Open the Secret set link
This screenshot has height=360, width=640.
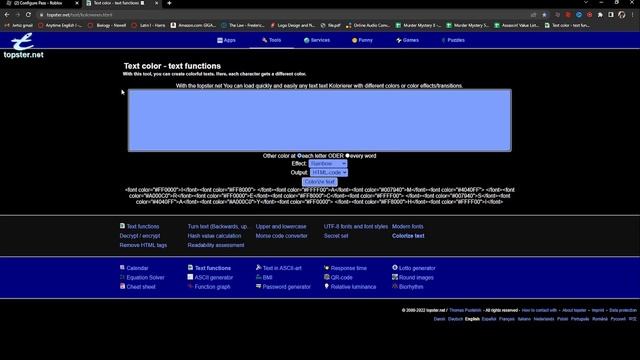click(336, 236)
